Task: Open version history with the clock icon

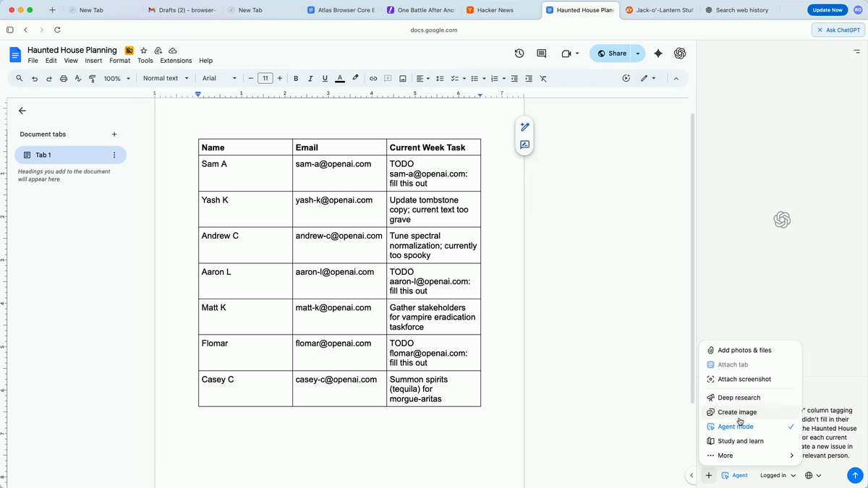Action: (519, 53)
